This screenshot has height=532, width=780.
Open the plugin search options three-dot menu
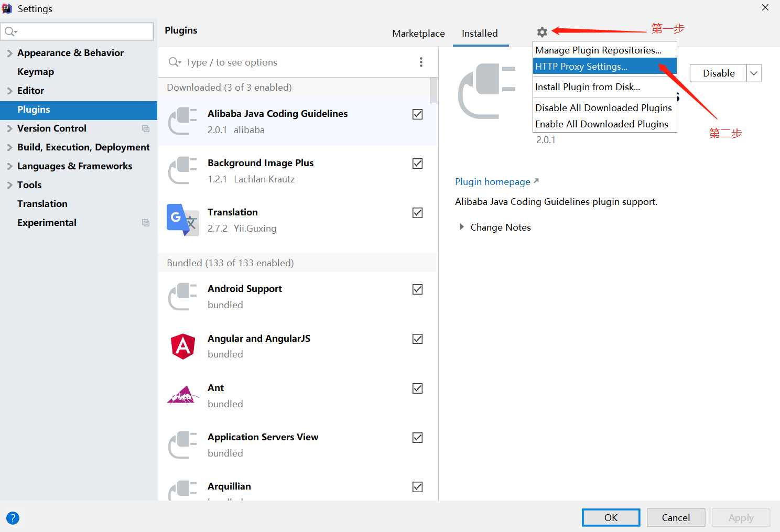click(421, 62)
